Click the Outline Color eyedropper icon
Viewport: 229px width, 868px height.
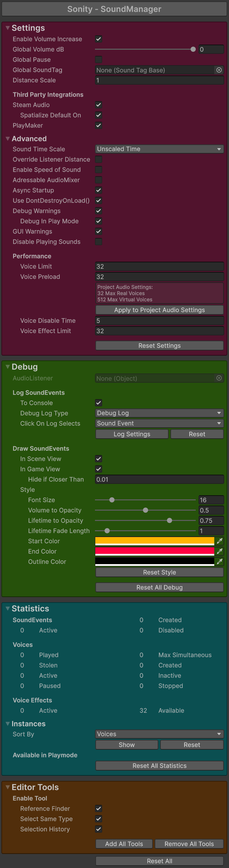point(220,561)
